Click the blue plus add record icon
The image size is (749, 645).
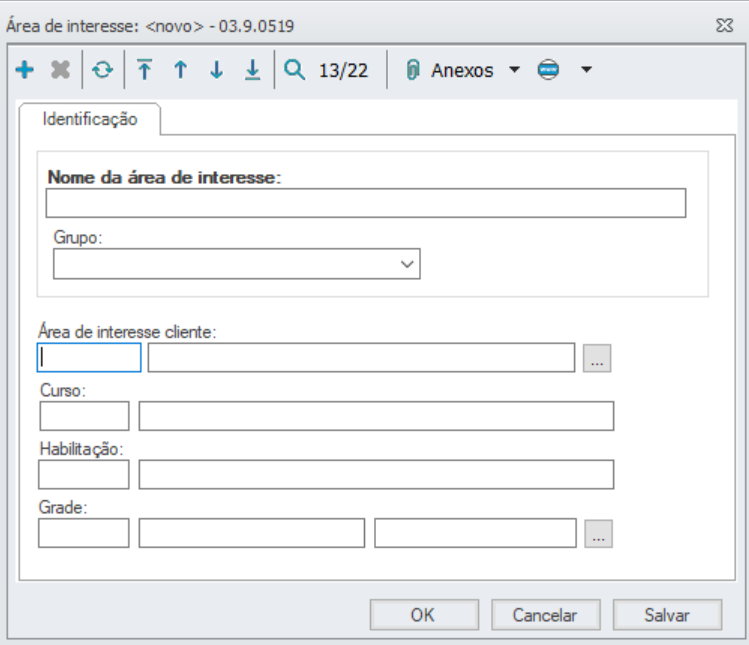coord(24,70)
